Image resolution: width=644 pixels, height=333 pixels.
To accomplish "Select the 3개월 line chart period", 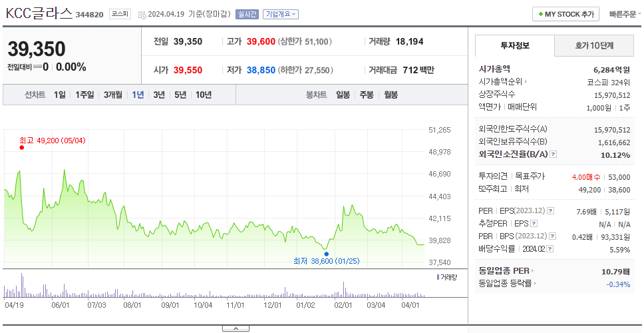I will click(x=113, y=95).
